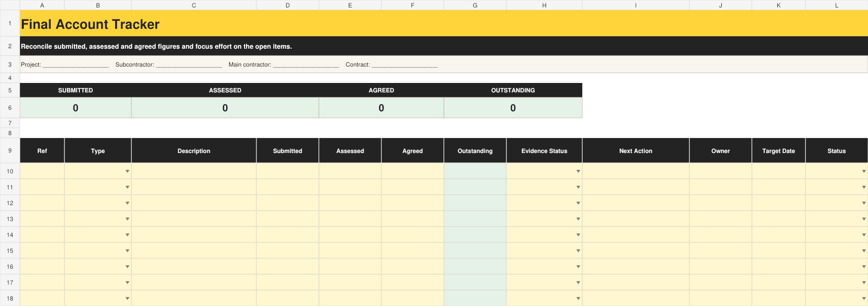Expand Evidence Status dropdown in row 14

click(x=578, y=235)
